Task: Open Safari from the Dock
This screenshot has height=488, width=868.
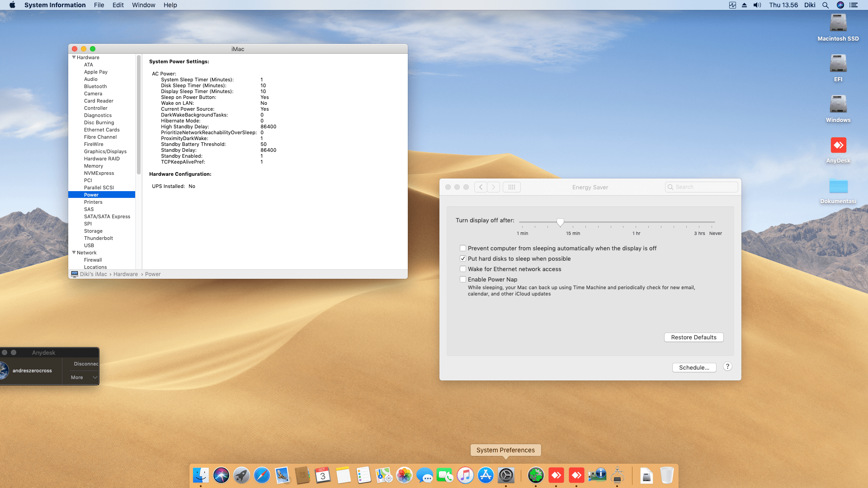Action: click(x=262, y=475)
